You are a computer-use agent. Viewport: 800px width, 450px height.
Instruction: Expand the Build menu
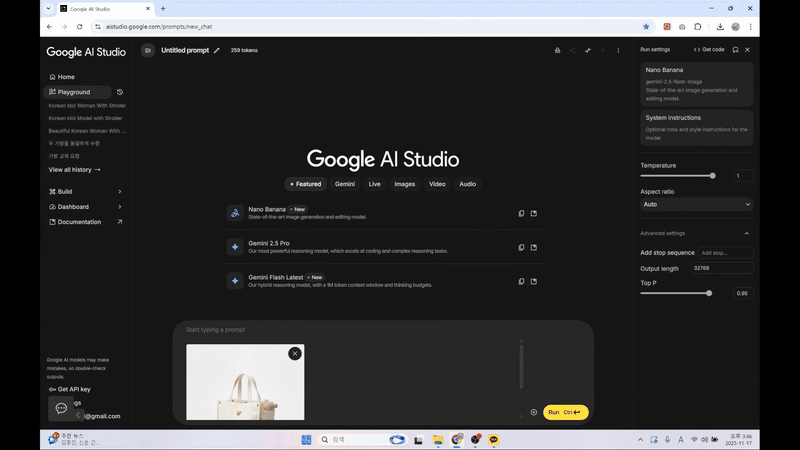(85, 191)
